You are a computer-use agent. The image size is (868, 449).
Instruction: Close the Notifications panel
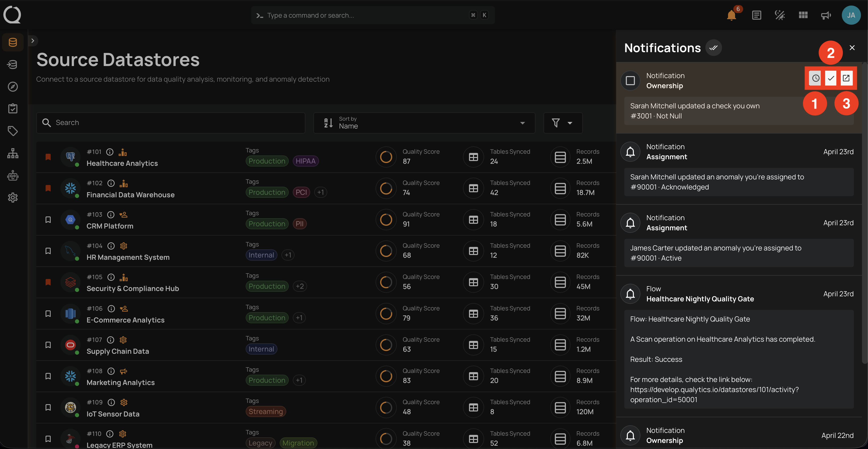852,48
